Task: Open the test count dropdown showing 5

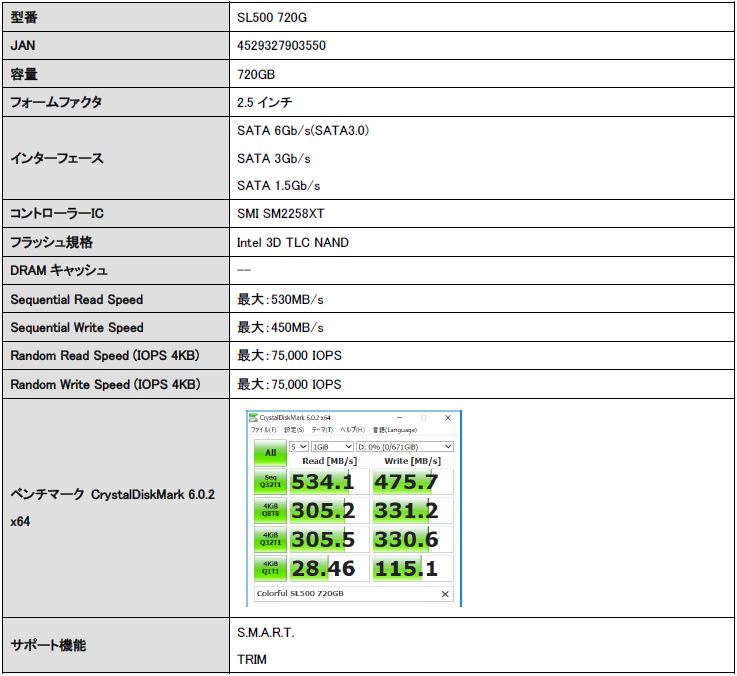Action: click(x=298, y=447)
